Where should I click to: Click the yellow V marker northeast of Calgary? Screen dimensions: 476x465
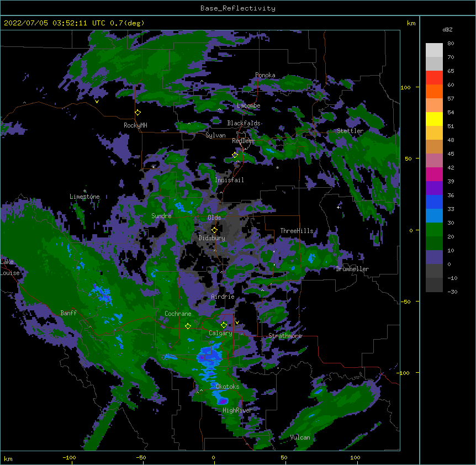pyautogui.click(x=237, y=323)
